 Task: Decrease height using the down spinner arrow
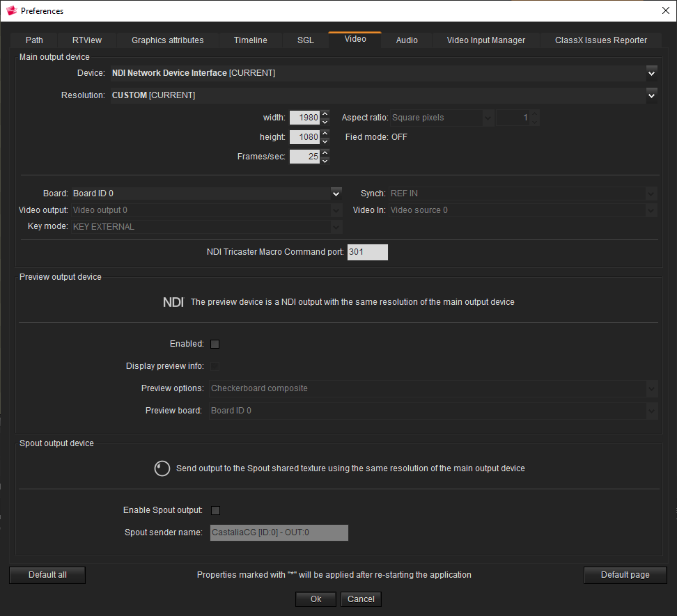click(x=325, y=141)
